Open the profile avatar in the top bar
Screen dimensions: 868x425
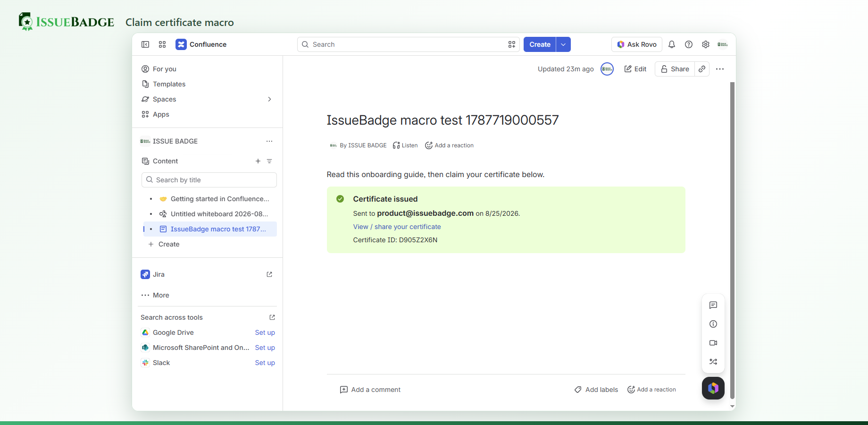tap(723, 44)
